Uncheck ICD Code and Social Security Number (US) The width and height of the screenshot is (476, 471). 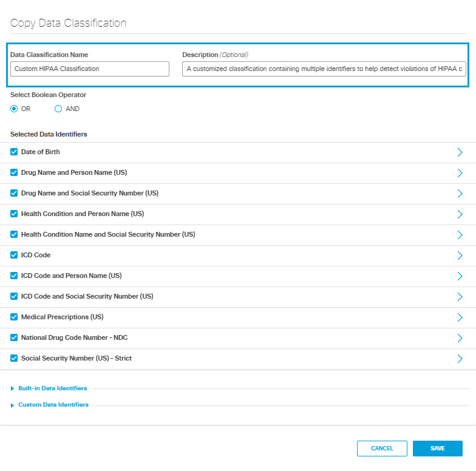coord(14,296)
